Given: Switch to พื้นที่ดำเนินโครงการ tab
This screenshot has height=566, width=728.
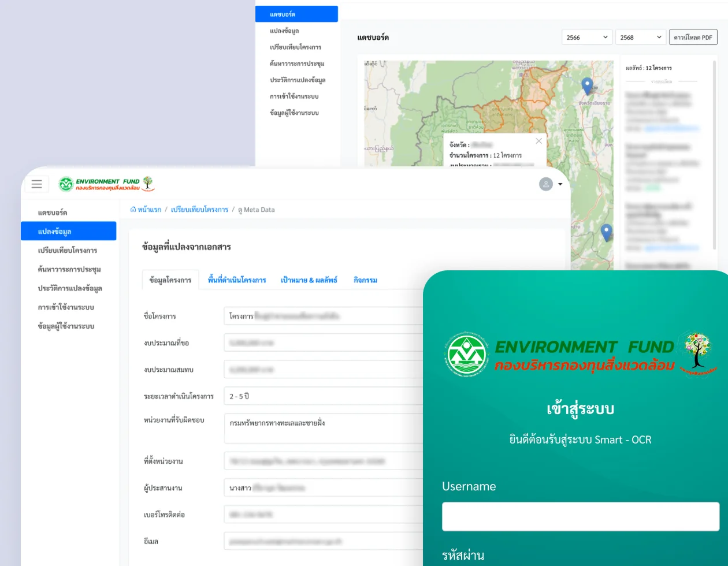Looking at the screenshot, I should click(x=237, y=280).
